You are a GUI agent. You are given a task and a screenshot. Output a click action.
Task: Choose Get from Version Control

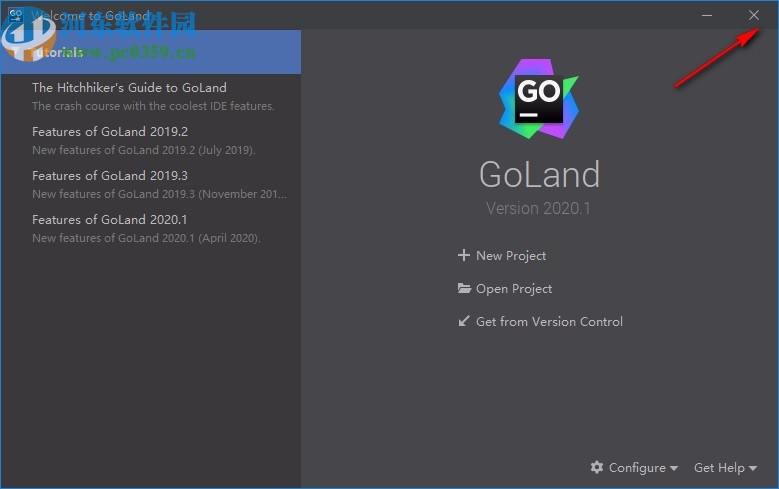point(540,322)
